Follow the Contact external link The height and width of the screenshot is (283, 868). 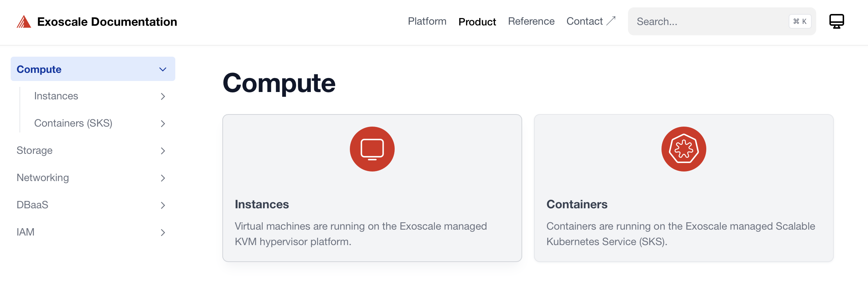[591, 21]
